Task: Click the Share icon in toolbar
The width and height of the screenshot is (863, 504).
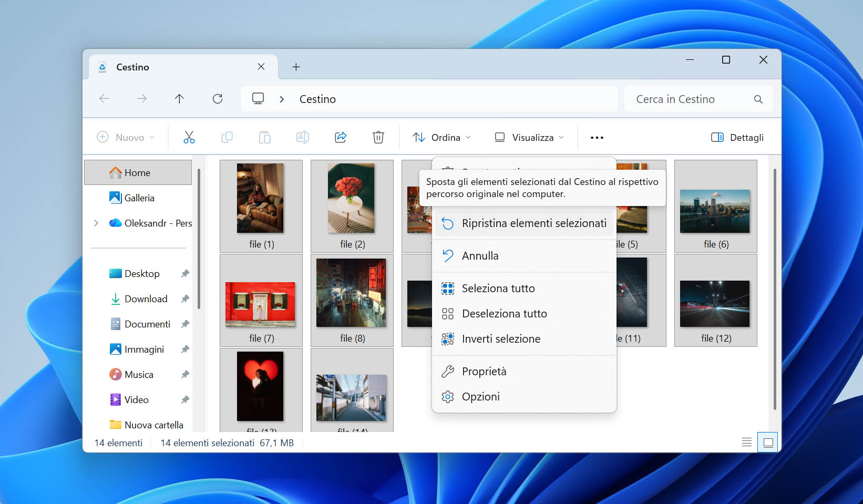Action: click(341, 137)
